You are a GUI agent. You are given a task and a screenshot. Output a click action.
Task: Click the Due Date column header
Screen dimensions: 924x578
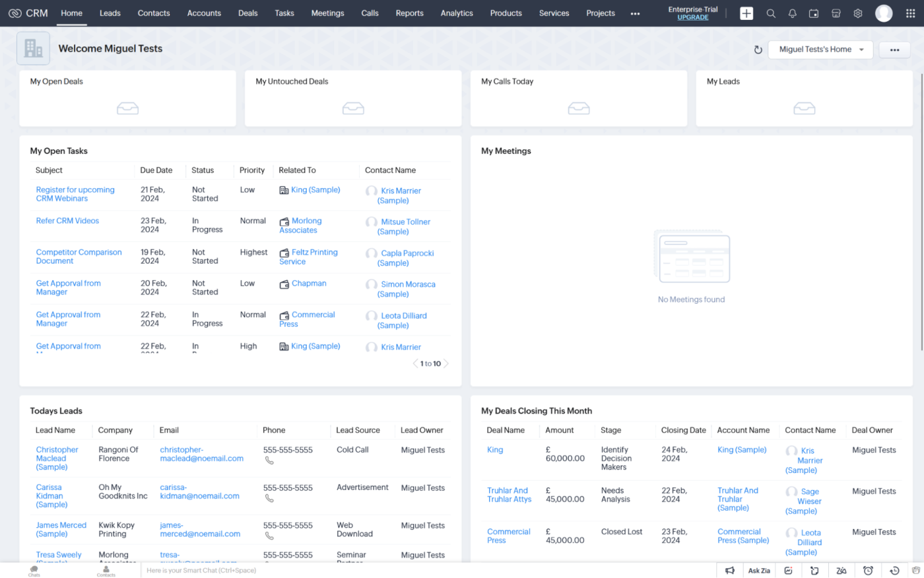156,170
